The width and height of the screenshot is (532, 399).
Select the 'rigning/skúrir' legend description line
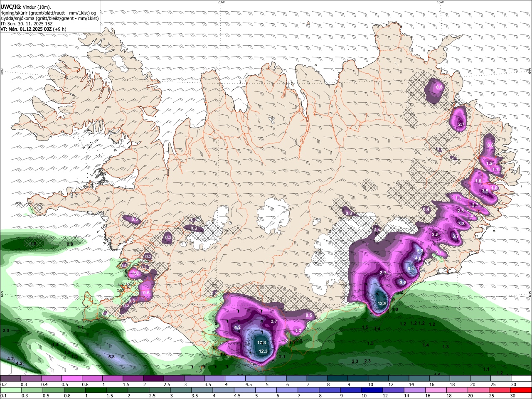48,12
